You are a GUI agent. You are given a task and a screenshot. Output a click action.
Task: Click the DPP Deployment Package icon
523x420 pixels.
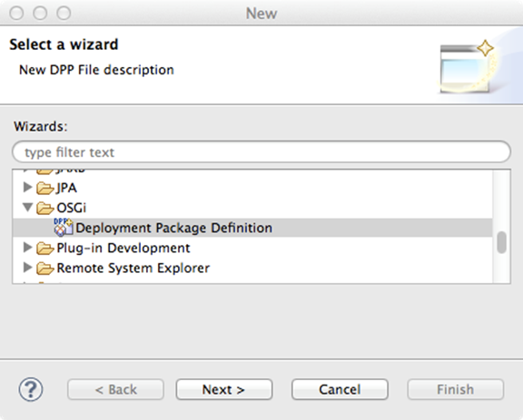tap(64, 228)
